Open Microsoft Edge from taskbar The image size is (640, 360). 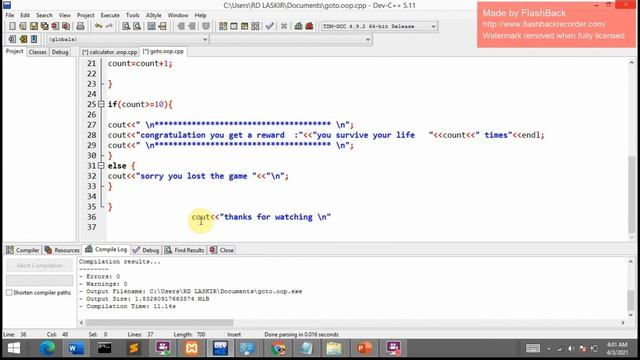coord(47,348)
